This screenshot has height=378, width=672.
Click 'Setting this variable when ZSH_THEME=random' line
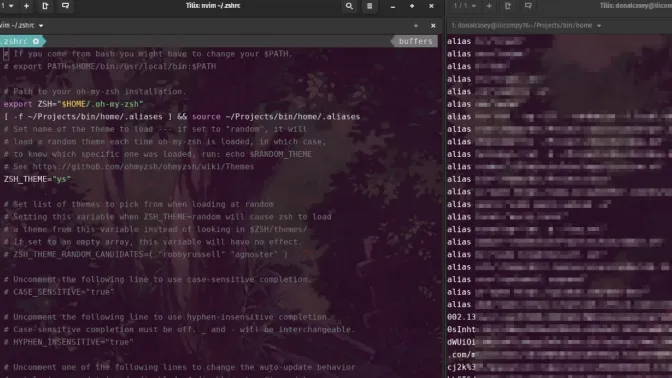click(x=167, y=216)
